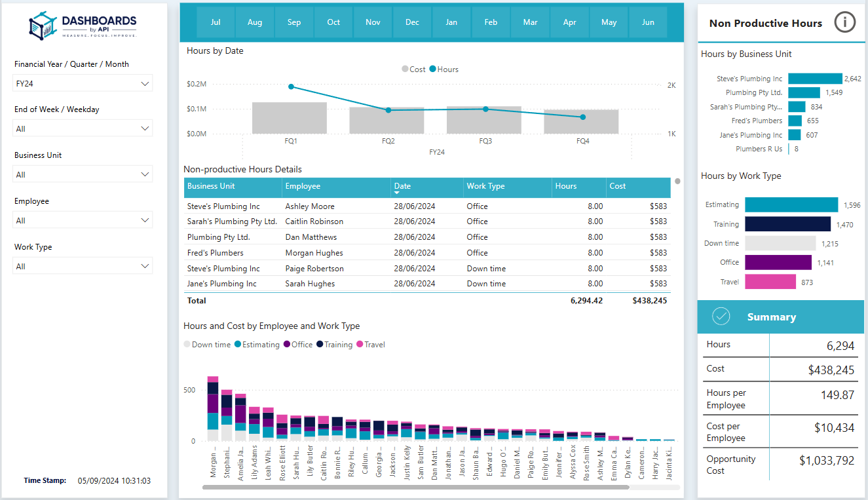Select the Sep month tab
868x500 pixels.
pyautogui.click(x=294, y=22)
